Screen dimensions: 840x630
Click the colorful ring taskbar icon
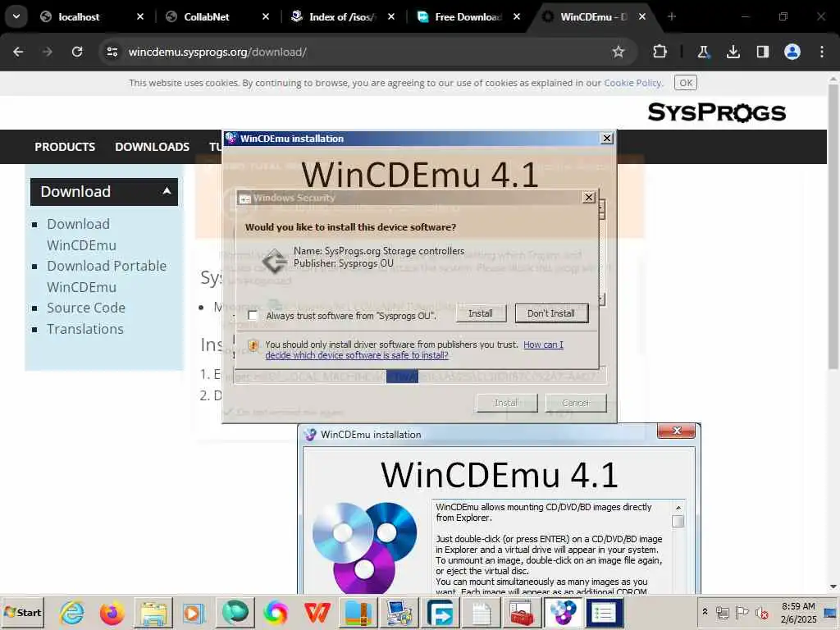pyautogui.click(x=276, y=613)
